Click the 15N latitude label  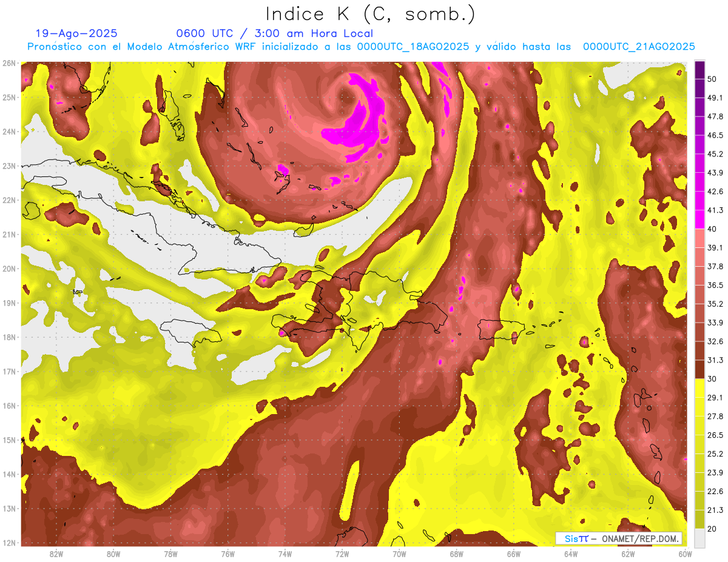tap(10, 440)
